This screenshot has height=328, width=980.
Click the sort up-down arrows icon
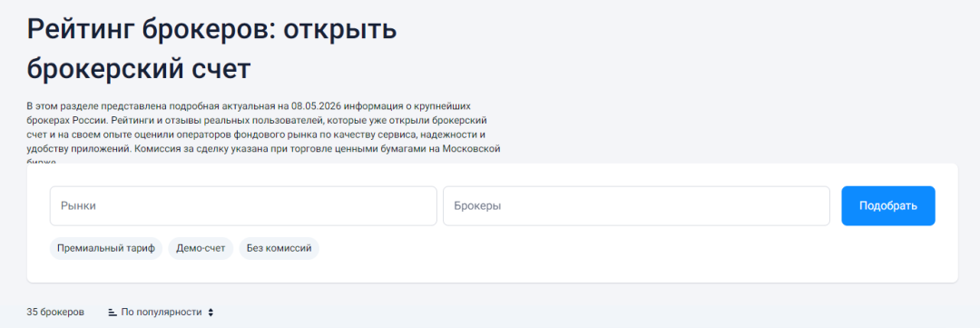(211, 313)
